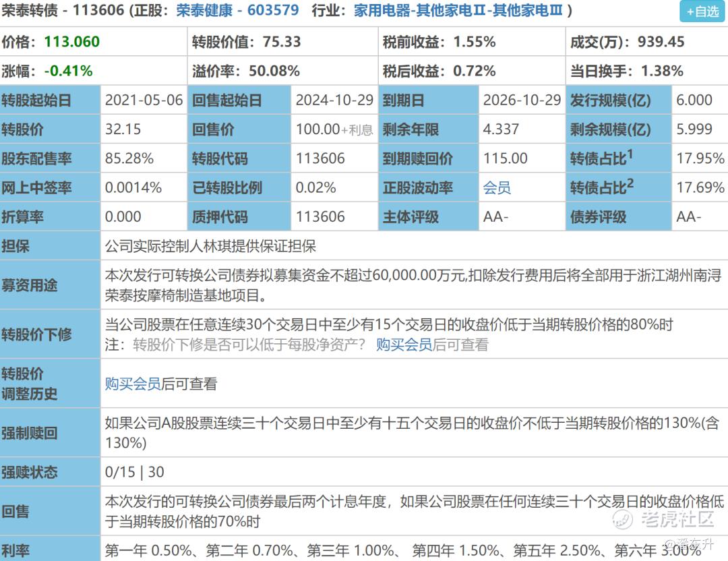Click the 正股波动率 header cell
The image size is (728, 561).
(429, 187)
